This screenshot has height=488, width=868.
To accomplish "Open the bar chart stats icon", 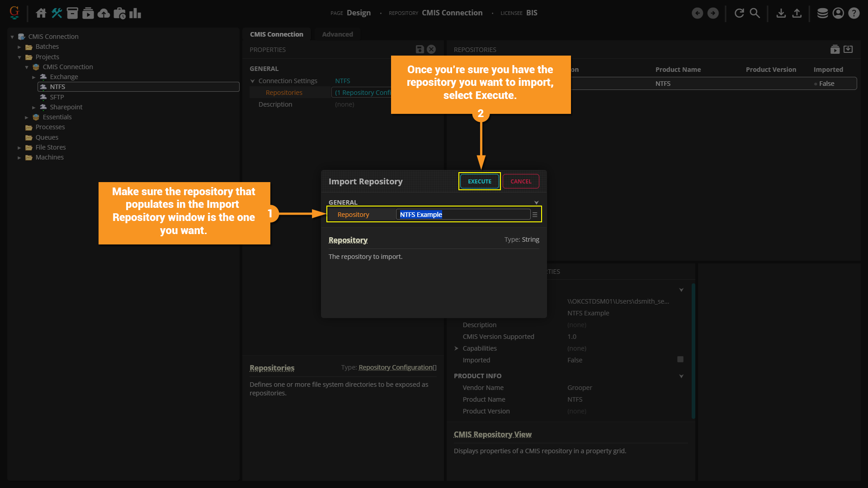I will pos(135,13).
